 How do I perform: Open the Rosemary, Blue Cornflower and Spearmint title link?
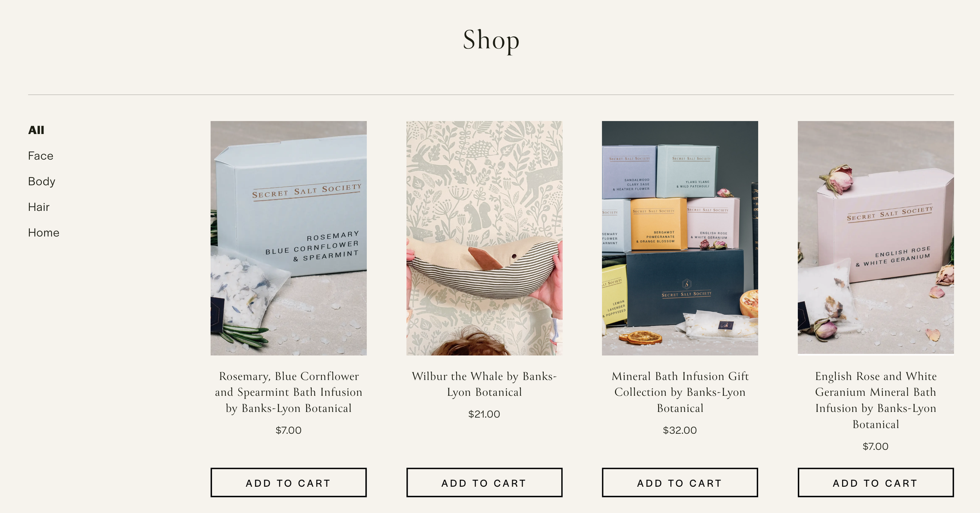(x=289, y=392)
